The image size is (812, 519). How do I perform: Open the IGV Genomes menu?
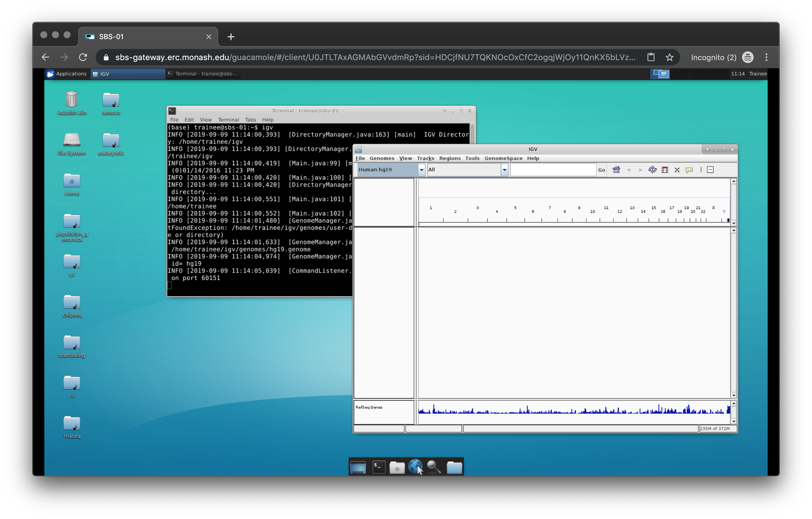pos(382,158)
